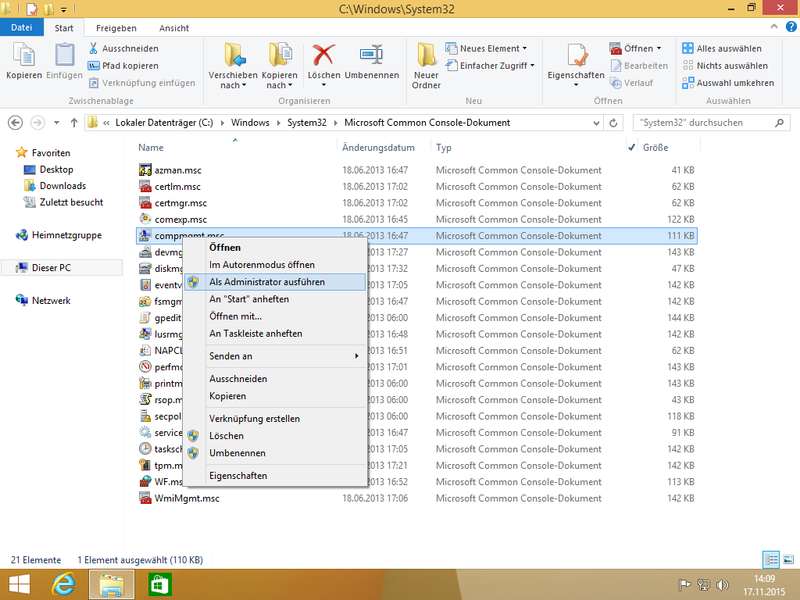Click Pfad kopieren in the ribbon
Image resolution: width=800 pixels, height=600 pixels.
coord(129,66)
